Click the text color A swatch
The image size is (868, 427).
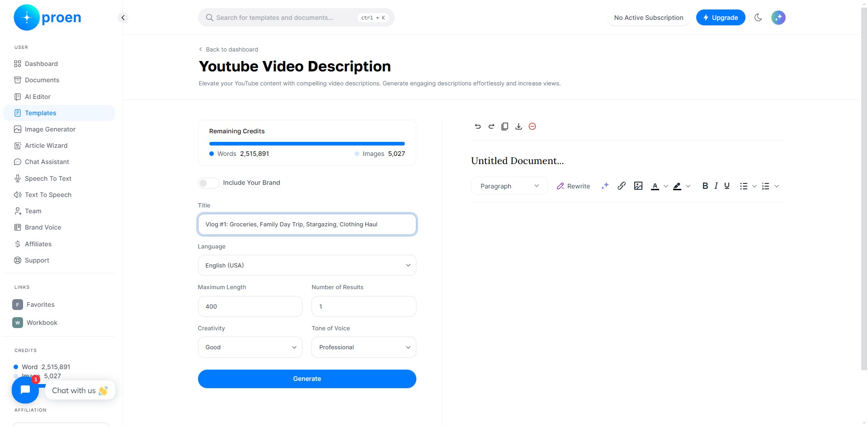[x=655, y=186]
